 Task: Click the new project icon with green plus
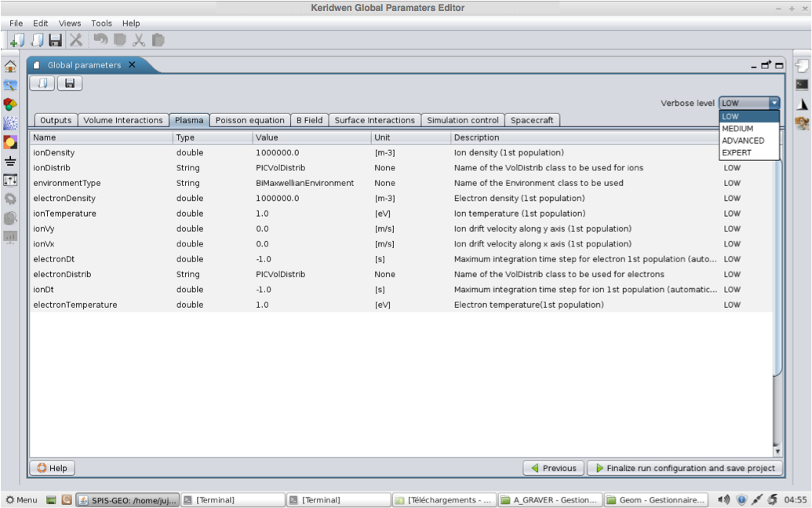tap(17, 39)
